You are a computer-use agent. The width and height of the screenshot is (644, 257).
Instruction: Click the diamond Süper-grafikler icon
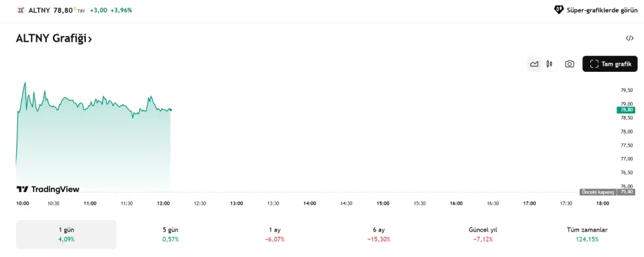tap(559, 10)
